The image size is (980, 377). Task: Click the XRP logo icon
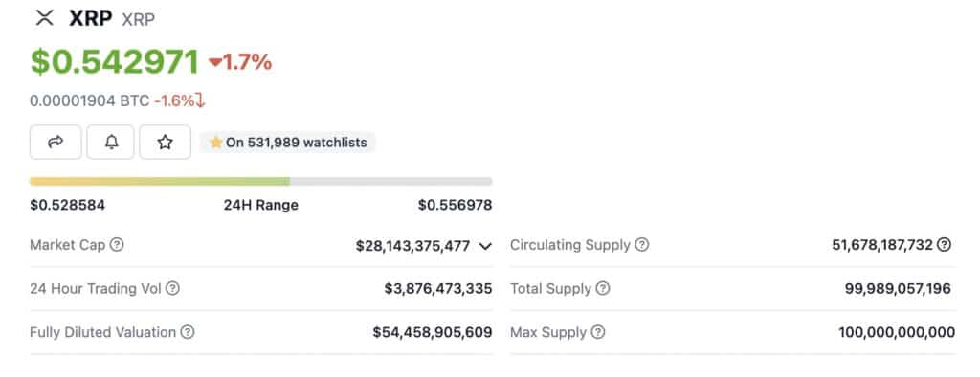tap(44, 17)
